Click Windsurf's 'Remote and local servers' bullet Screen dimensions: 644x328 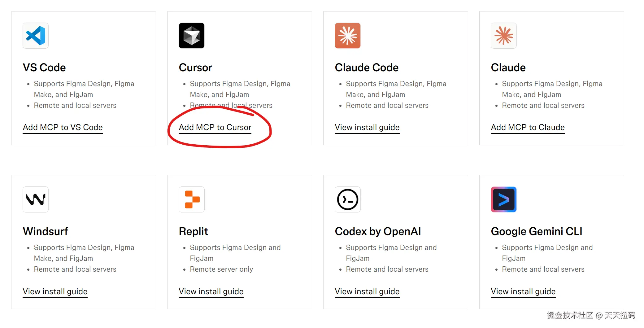[x=75, y=269]
